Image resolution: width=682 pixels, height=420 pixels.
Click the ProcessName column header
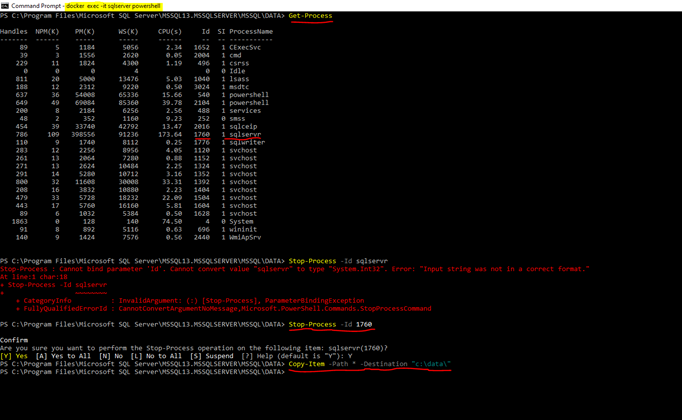tap(251, 31)
